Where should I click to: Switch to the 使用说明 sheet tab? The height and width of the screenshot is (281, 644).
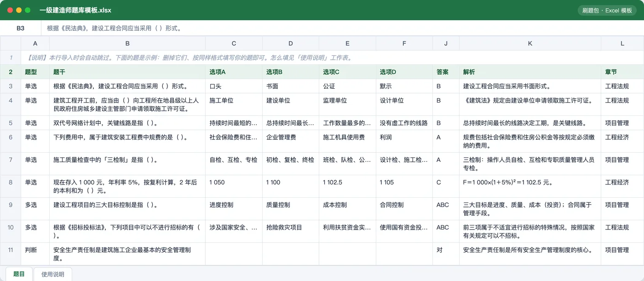click(x=52, y=274)
